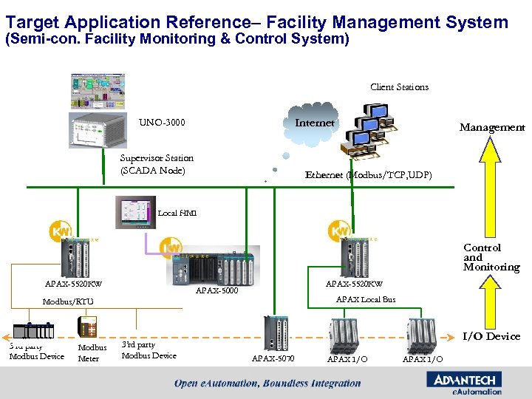Click '(Semi-con. Facility Monitoring & Control System)' subtitle
The image size is (532, 399).
[x=177, y=38]
